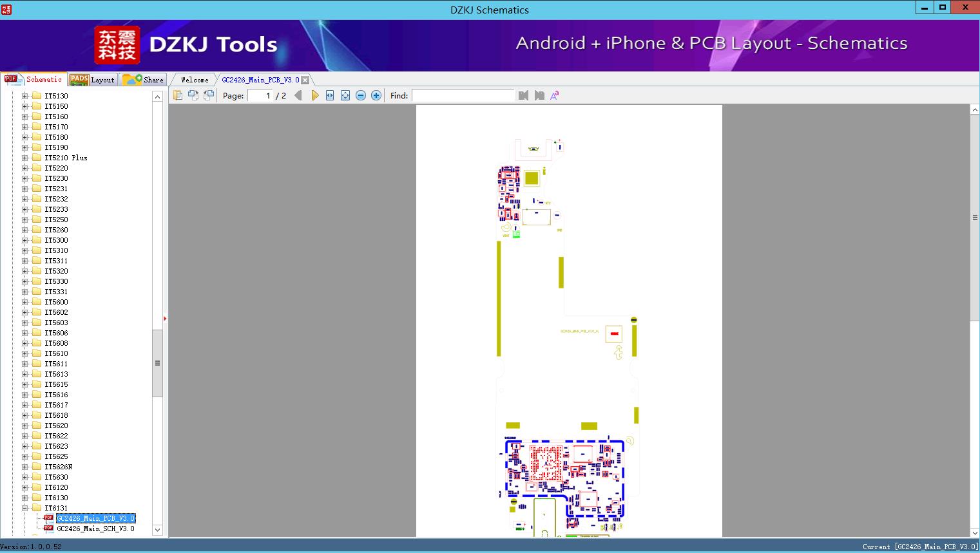
Task: Click IT5250 folder icon
Action: click(37, 220)
